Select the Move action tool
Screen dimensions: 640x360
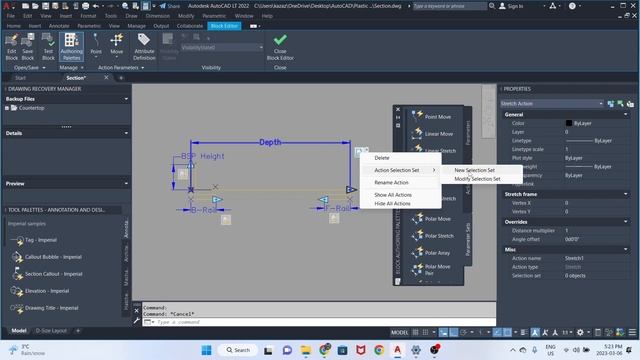[x=116, y=45]
